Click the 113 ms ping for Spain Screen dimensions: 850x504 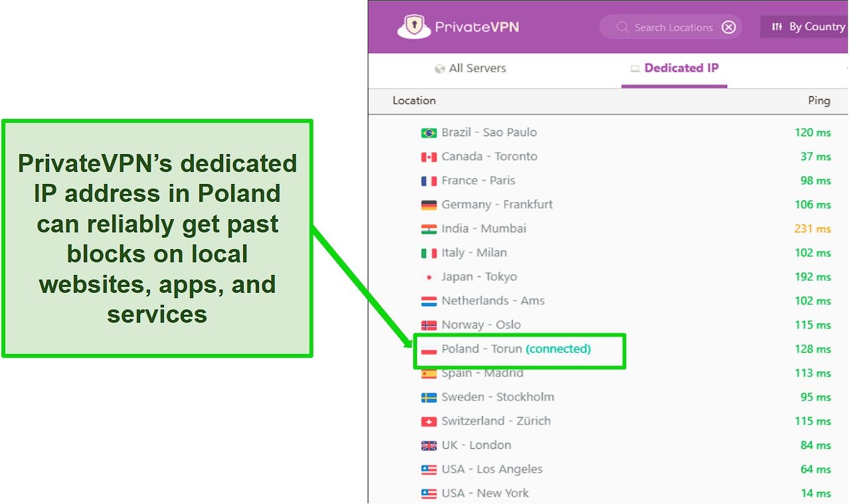pos(813,373)
